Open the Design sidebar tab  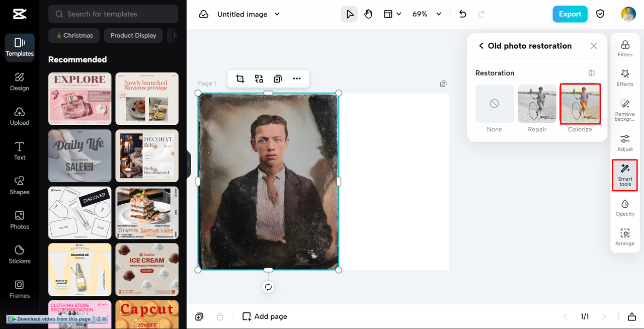20,82
